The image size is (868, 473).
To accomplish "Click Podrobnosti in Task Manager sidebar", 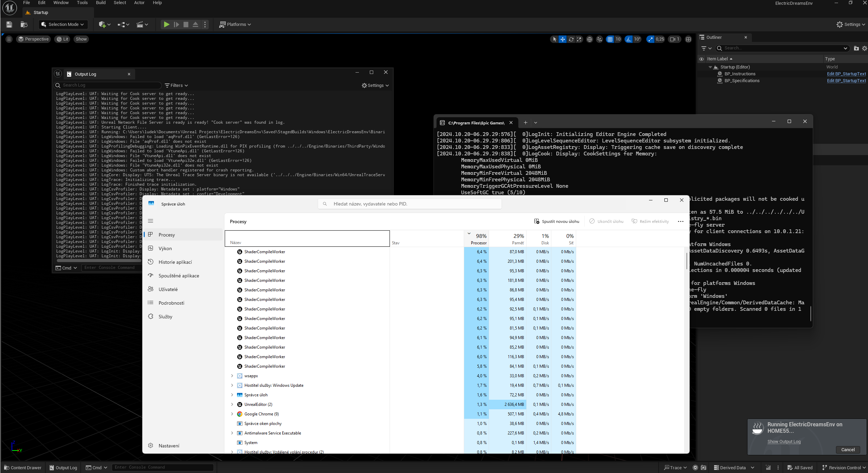I will point(171,303).
